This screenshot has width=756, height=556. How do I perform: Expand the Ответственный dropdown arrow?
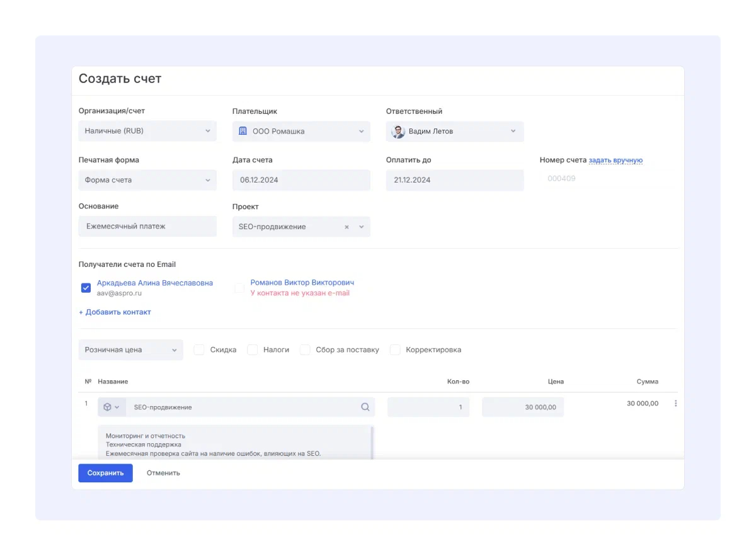(513, 131)
